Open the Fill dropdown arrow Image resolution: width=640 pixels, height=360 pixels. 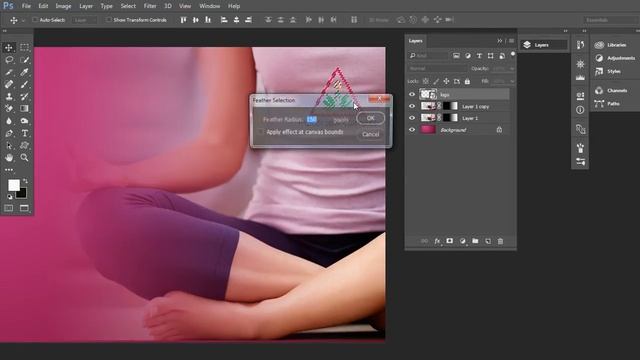tap(512, 81)
